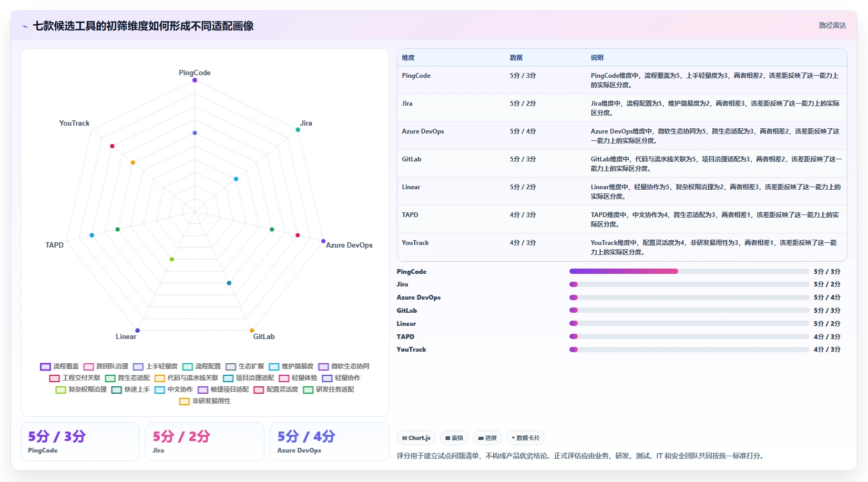
Task: Click the GitLab axis label on the radar chart
Action: [264, 336]
